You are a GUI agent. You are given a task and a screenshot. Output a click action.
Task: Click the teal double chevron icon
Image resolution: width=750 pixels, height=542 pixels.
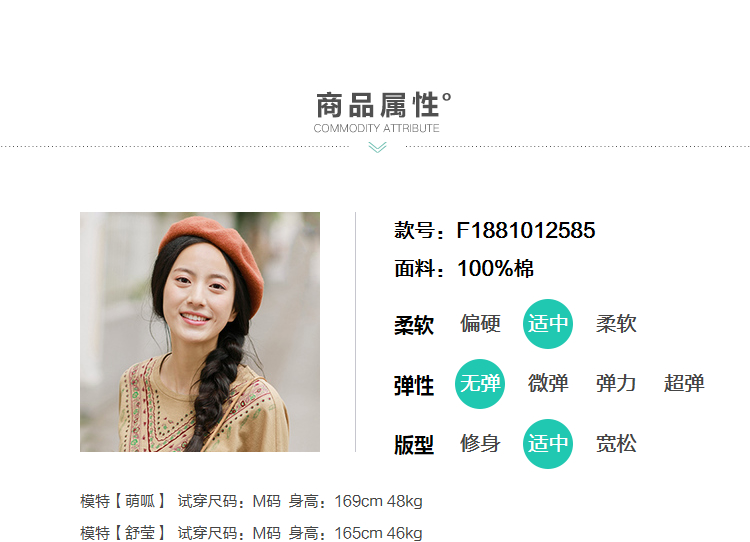377,147
